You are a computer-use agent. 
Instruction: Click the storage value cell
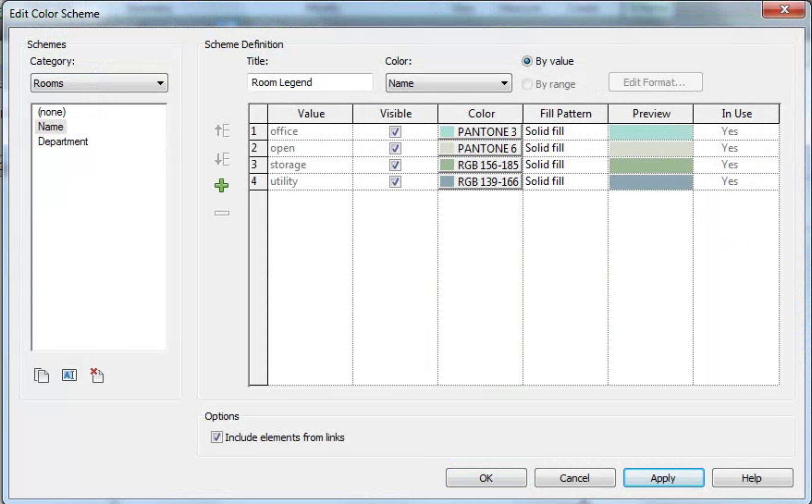310,165
